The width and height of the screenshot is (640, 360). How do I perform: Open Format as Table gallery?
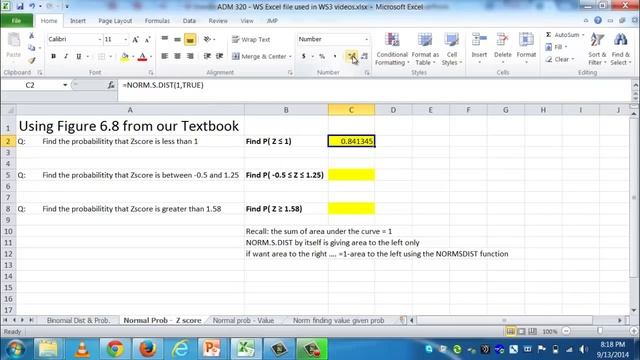click(425, 49)
